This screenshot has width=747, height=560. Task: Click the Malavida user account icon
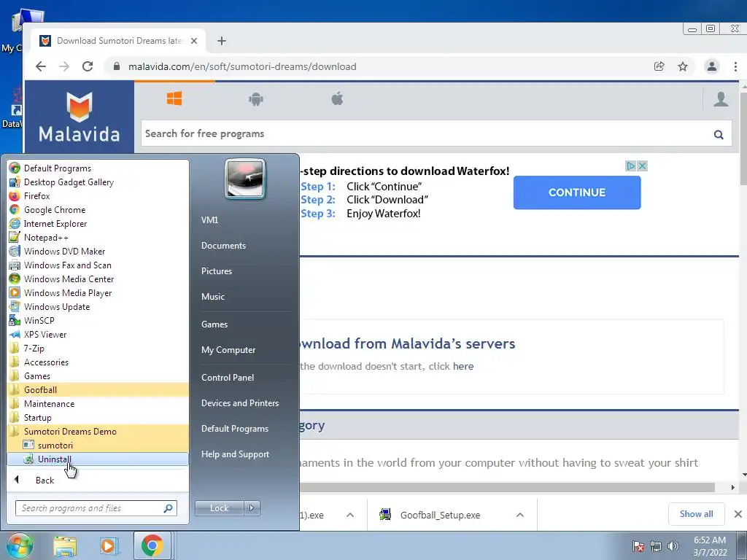721,99
